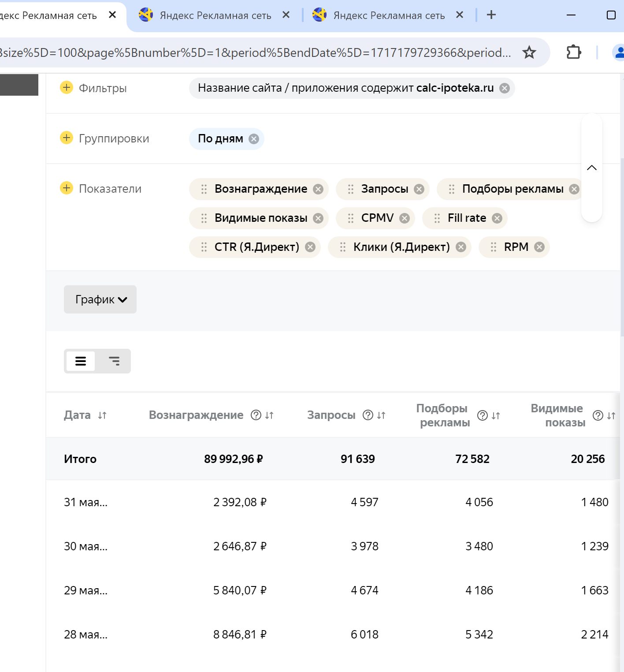
Task: Click the plus icon next to Показатели
Action: click(x=66, y=188)
